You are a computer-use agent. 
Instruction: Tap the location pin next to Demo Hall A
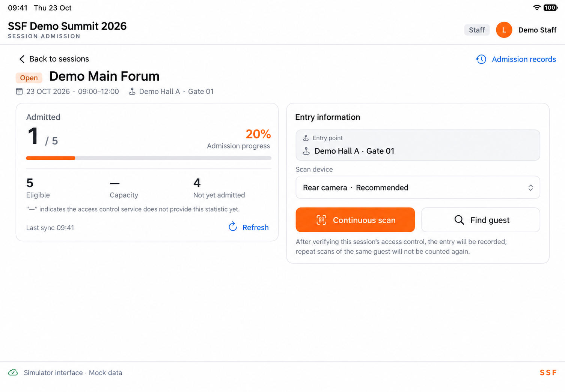click(x=132, y=92)
